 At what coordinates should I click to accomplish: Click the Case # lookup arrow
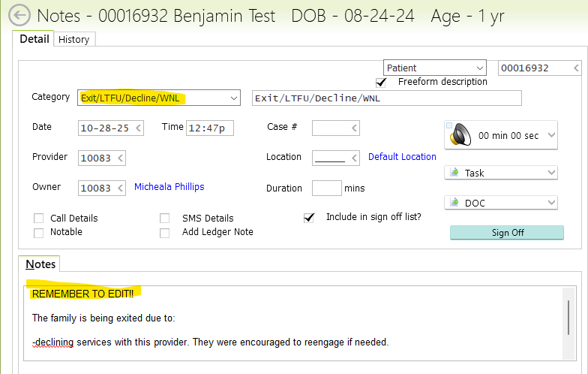point(354,128)
